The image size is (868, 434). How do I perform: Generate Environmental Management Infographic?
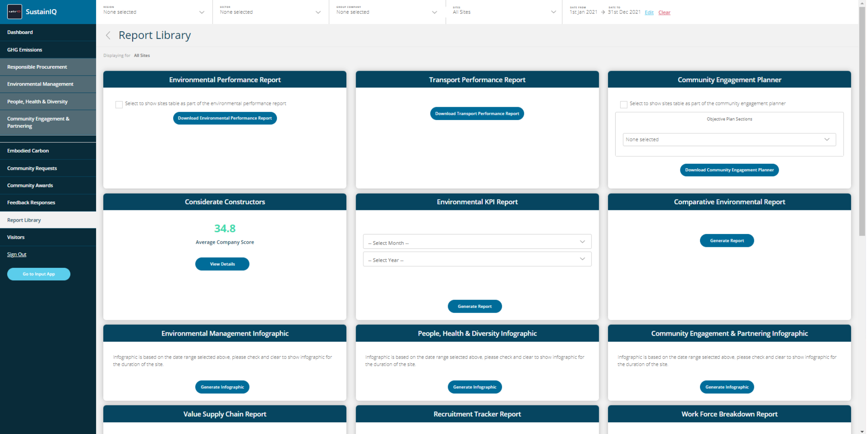(x=222, y=387)
